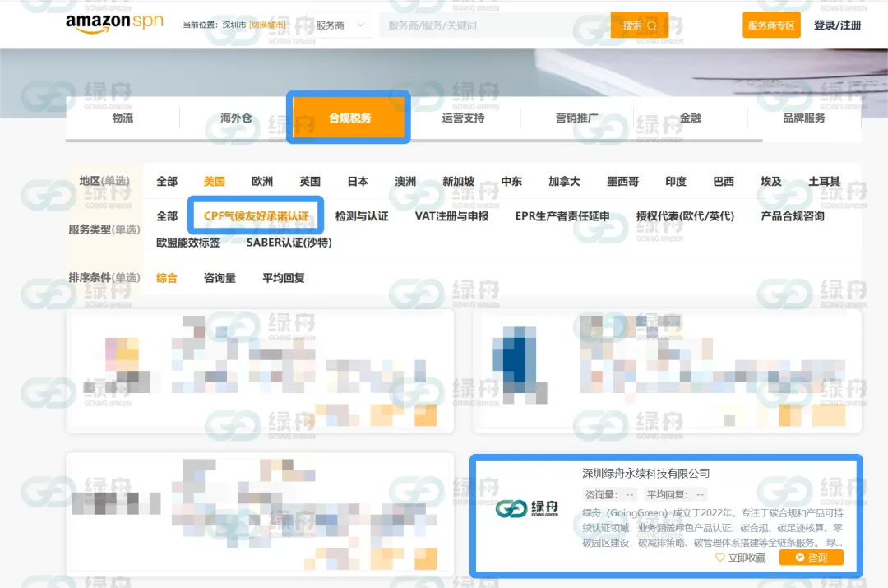Viewport: 888px width, 588px height.
Task: Switch to the 海外仓 tab
Action: (236, 118)
